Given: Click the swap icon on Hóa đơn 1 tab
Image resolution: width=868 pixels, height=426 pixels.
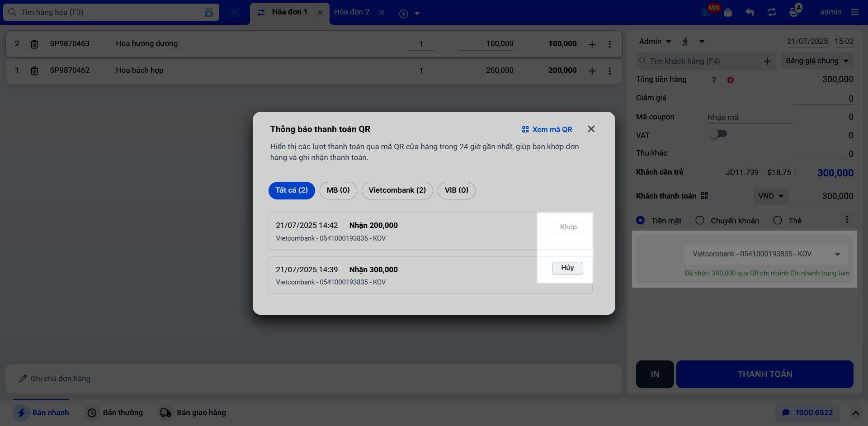Looking at the screenshot, I should [x=261, y=12].
